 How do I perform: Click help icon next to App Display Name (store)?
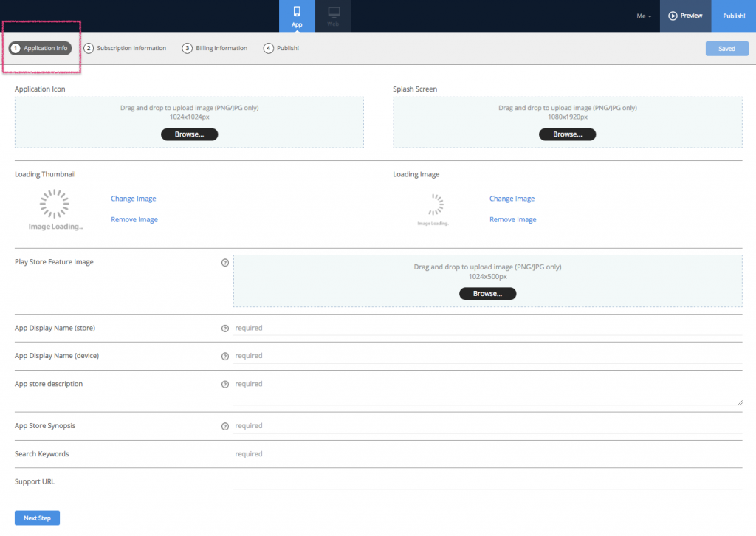tap(225, 328)
